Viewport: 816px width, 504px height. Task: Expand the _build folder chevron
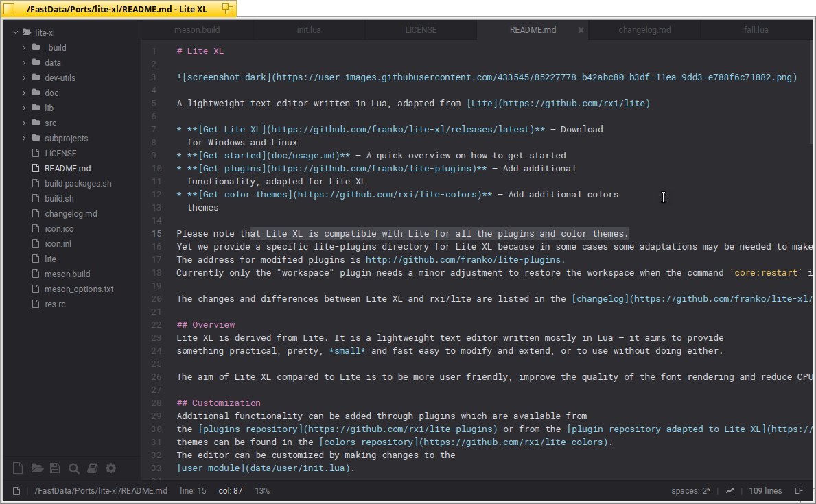coord(24,47)
